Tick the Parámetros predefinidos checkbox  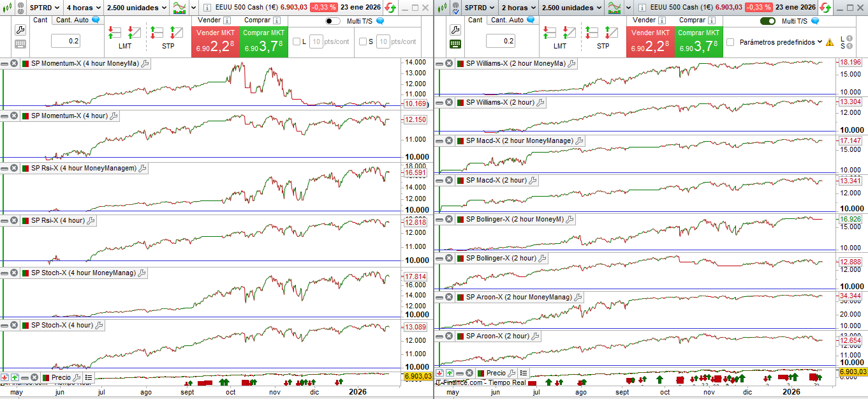click(730, 42)
